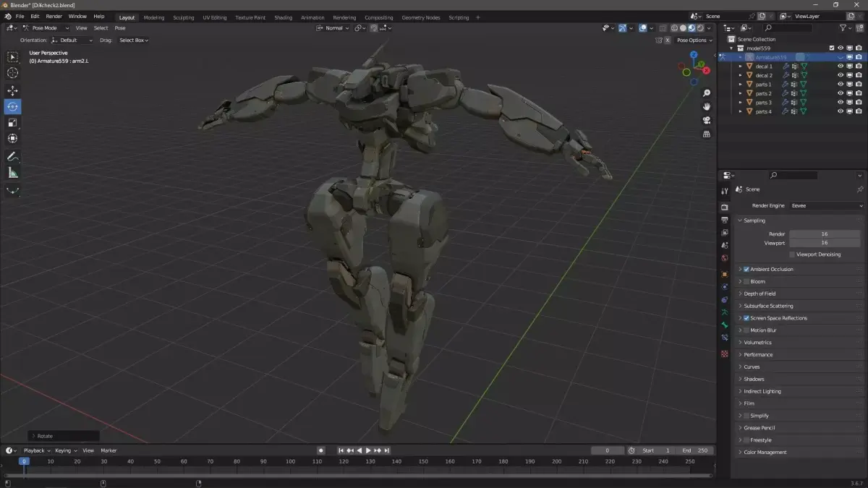The image size is (868, 488).
Task: Select the Select Box tool in the left toolbar
Action: point(13,56)
